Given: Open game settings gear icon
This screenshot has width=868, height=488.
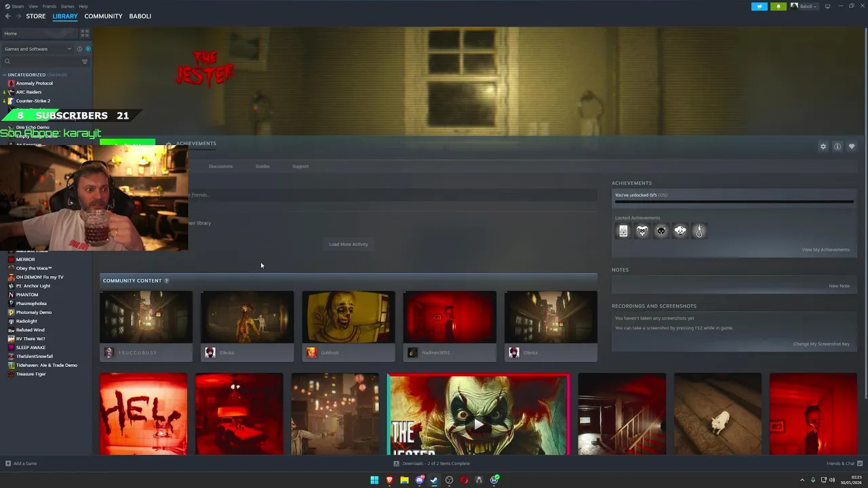Looking at the screenshot, I should point(823,146).
